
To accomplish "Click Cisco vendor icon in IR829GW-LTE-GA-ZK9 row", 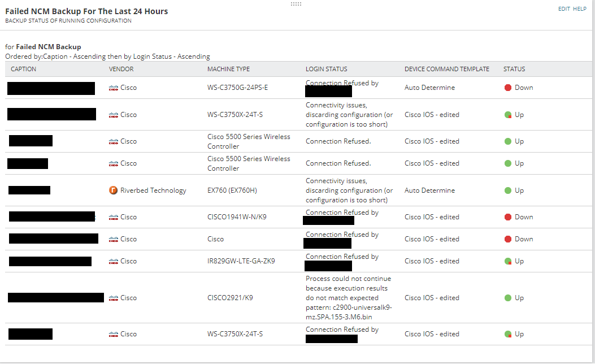I will tap(114, 262).
